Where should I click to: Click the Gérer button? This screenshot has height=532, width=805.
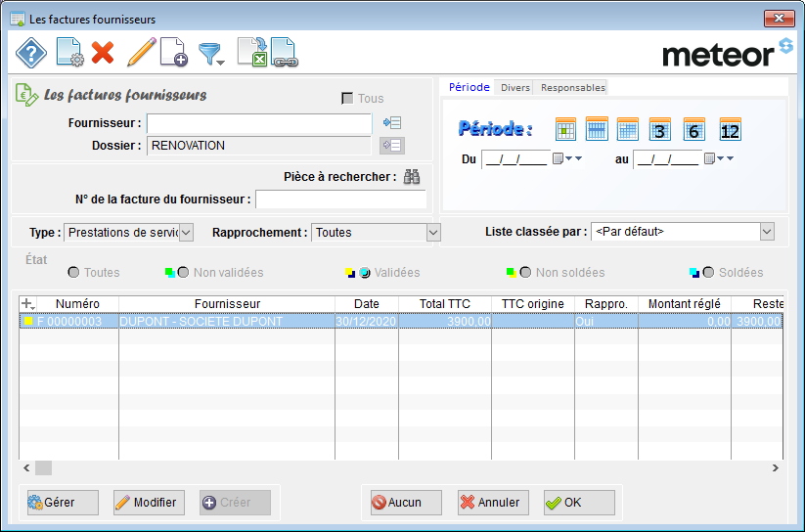[x=63, y=503]
